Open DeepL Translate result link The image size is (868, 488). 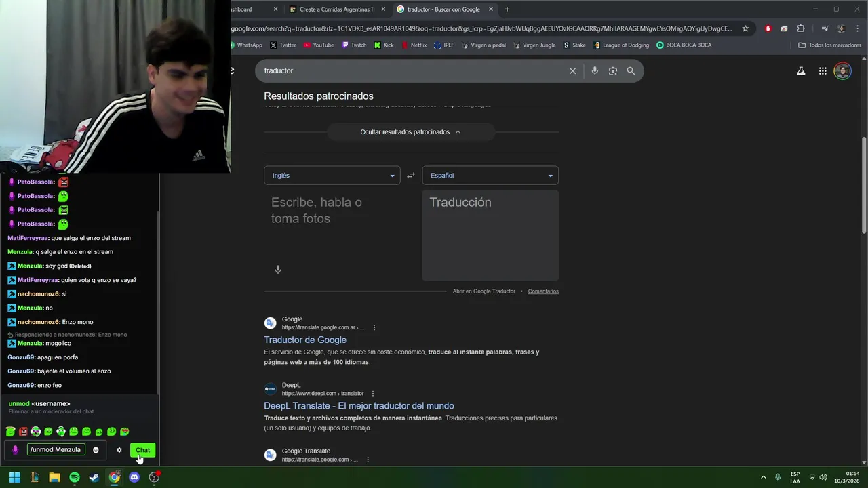359,406
